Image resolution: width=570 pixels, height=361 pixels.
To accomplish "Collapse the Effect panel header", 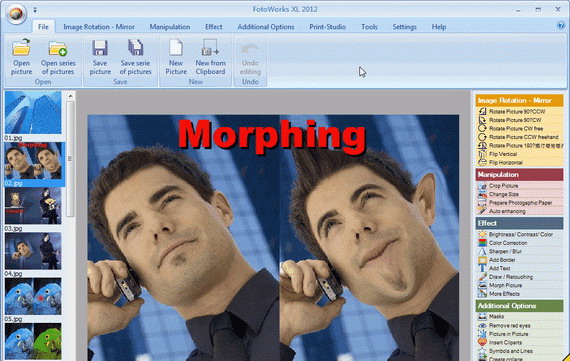I will [519, 223].
